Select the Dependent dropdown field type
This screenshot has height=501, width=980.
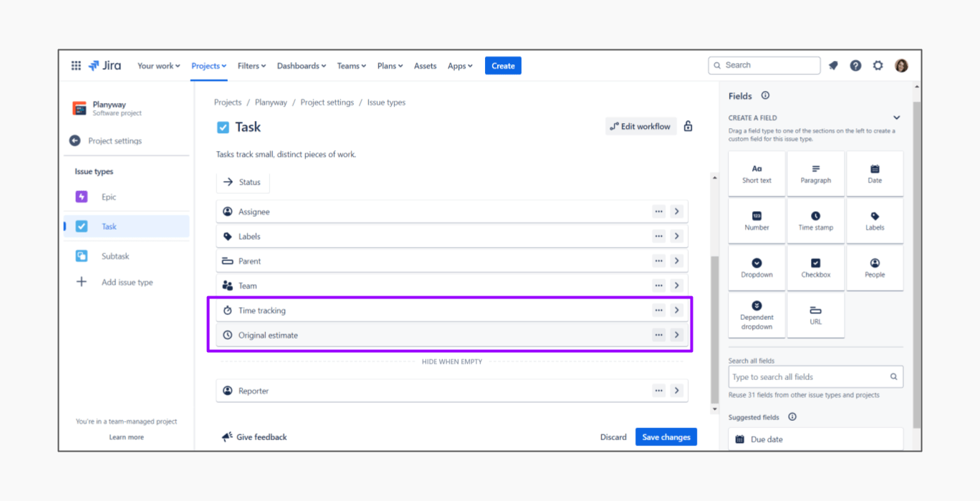pos(756,315)
